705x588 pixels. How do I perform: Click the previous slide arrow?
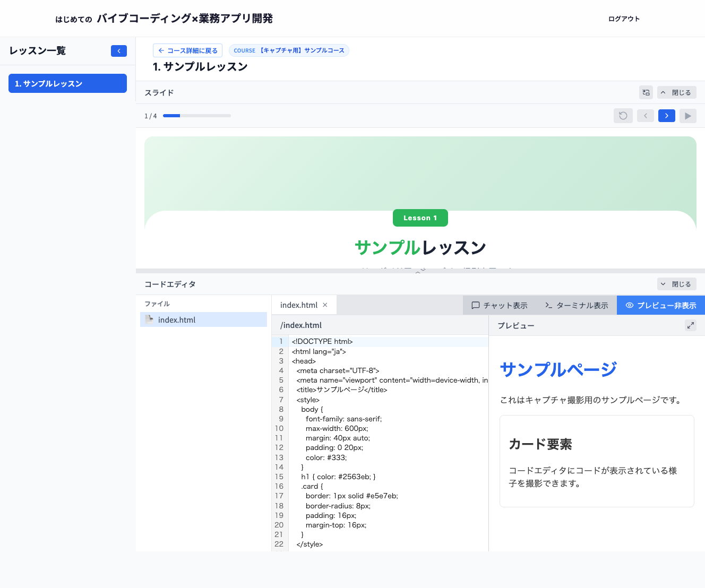point(645,115)
